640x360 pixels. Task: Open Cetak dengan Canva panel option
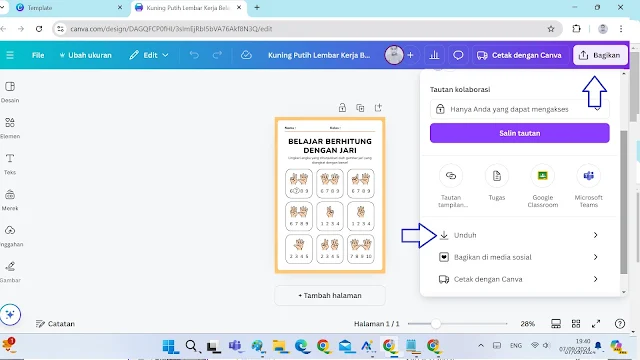[x=519, y=279]
